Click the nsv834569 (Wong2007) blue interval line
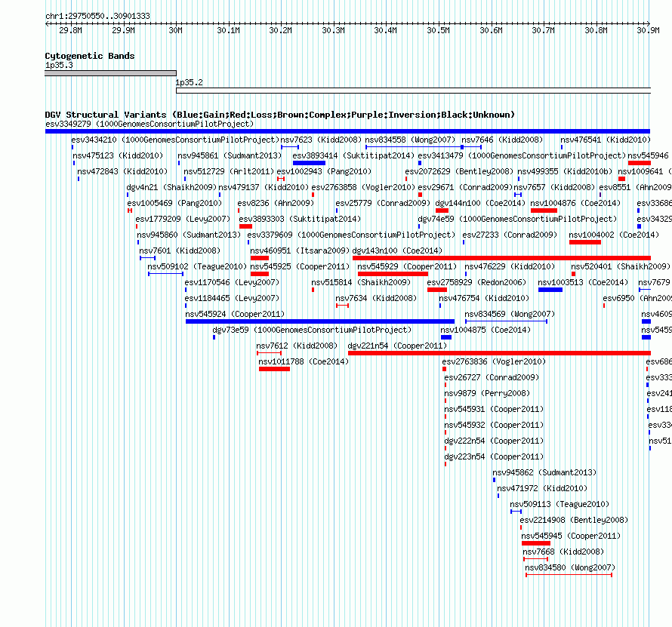Screen dimensions: 672x627 tap(506, 321)
